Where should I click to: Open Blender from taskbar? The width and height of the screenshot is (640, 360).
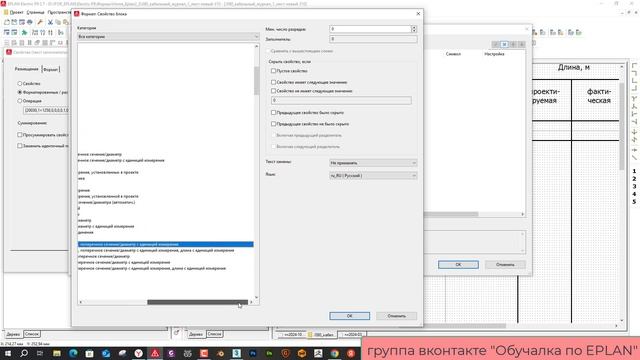tap(220, 353)
